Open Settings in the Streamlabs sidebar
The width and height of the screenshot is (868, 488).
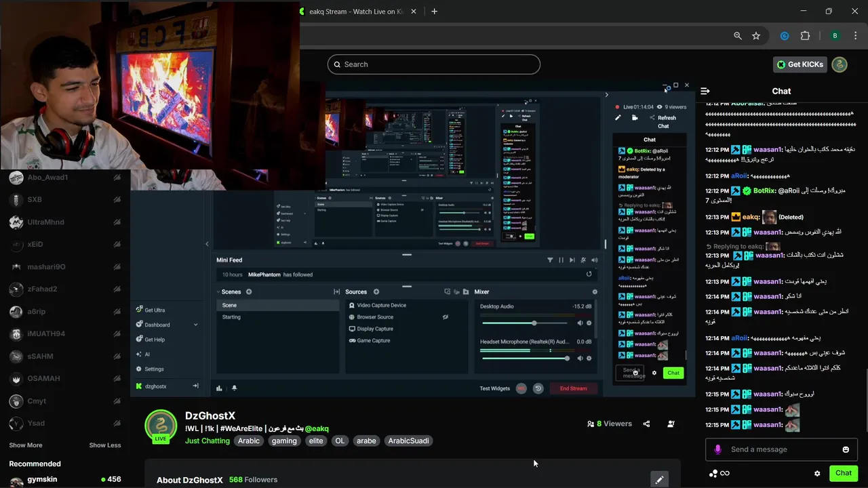click(x=150, y=369)
